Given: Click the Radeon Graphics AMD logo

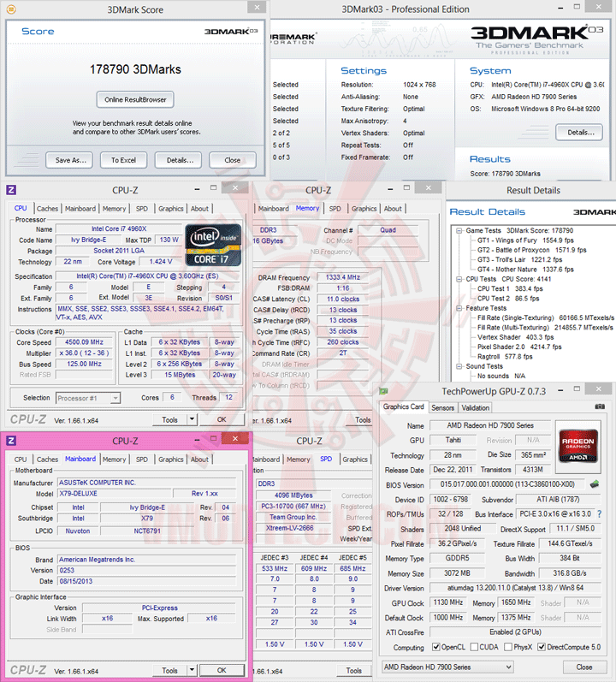Looking at the screenshot, I should [x=578, y=447].
